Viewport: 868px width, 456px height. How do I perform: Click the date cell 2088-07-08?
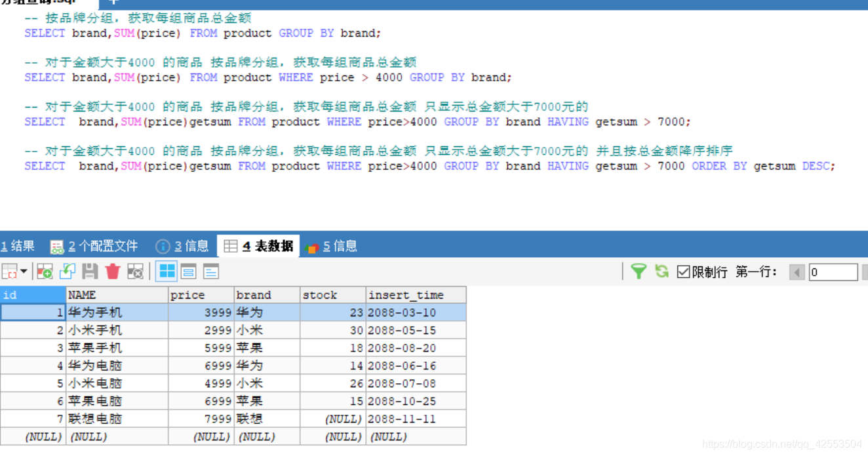tap(416, 384)
